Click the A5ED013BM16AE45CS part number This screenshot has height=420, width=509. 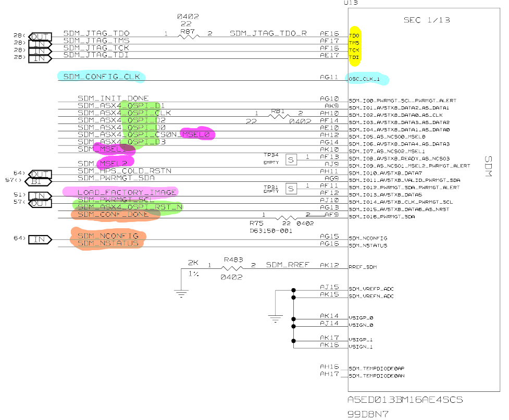coord(405,400)
